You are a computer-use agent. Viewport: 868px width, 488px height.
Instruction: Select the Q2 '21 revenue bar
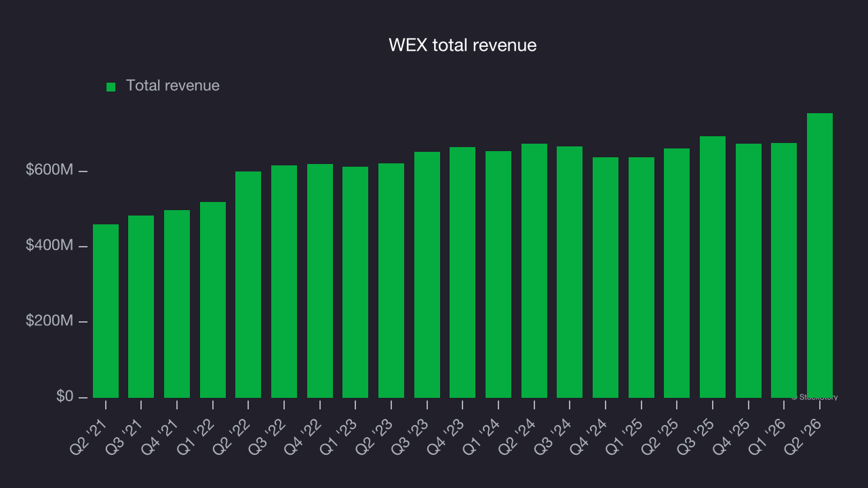pos(106,311)
